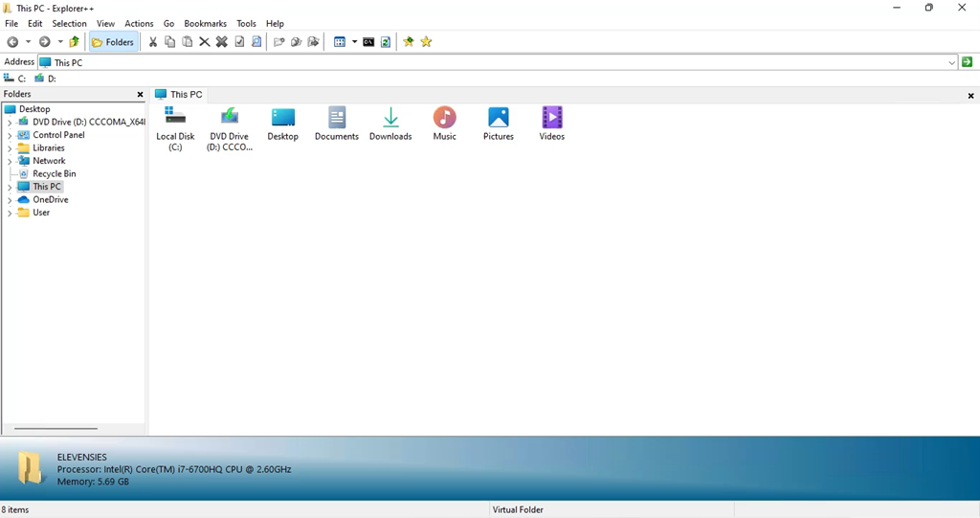Screen dimensions: 980x518
Task: Expand This PC tree node
Action: pyautogui.click(x=10, y=187)
